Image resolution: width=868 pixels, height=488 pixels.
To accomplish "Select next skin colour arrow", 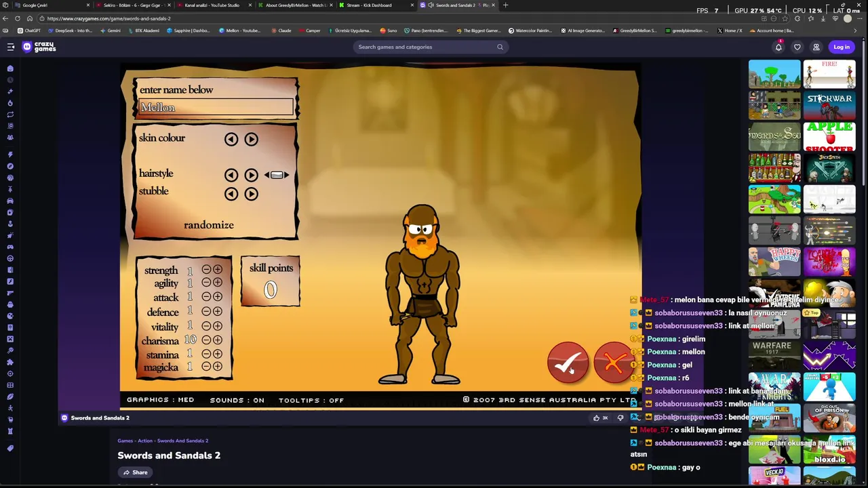I will pyautogui.click(x=251, y=139).
